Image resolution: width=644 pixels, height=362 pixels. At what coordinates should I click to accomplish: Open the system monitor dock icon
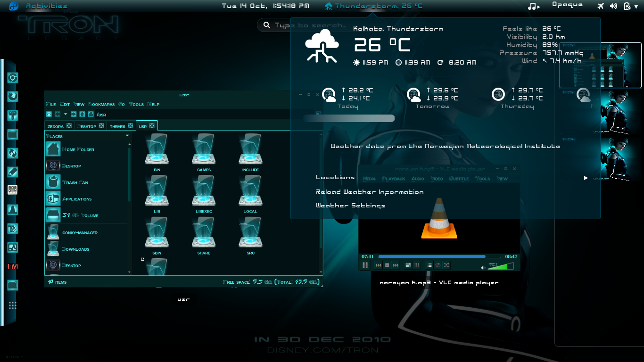click(x=13, y=247)
